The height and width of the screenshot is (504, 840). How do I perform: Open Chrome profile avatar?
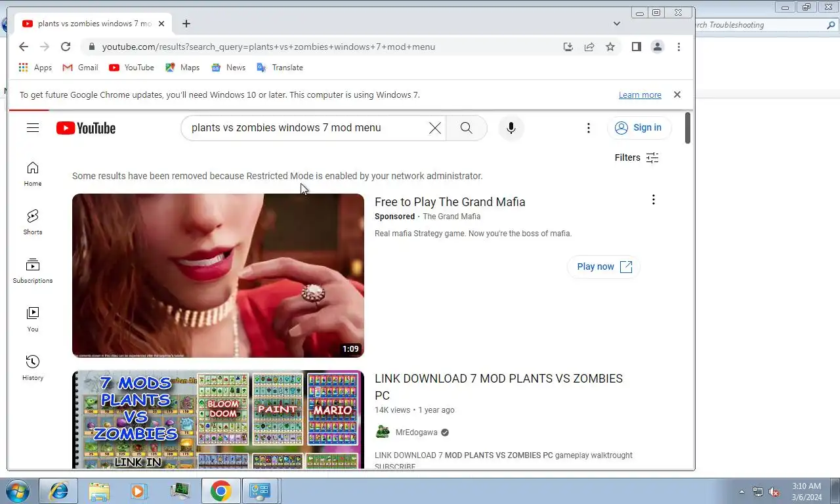[657, 47]
